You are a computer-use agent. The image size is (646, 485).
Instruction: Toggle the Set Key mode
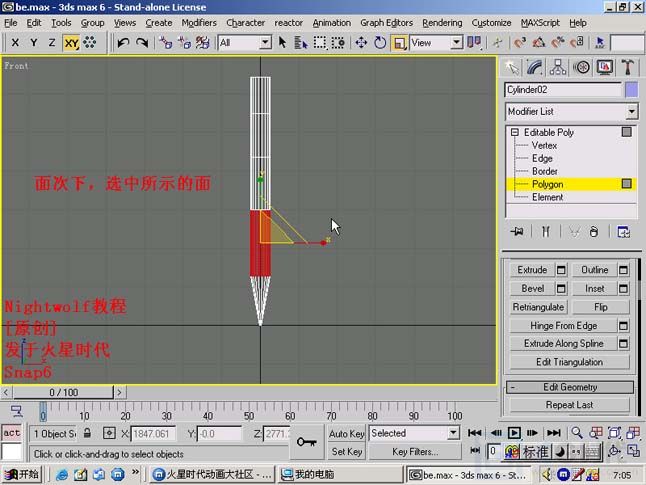click(x=346, y=452)
